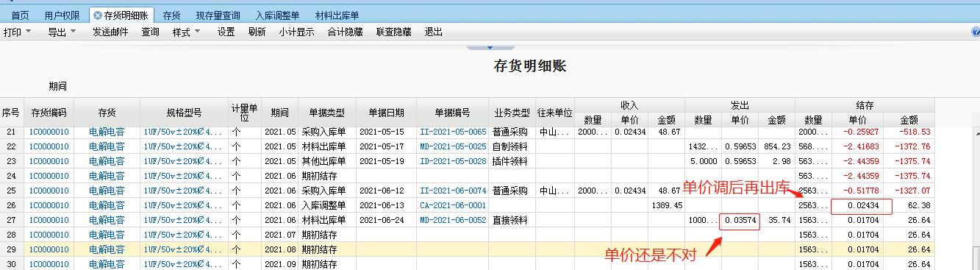
Task: Select balance amount cell -1327.07
Action: (909, 191)
